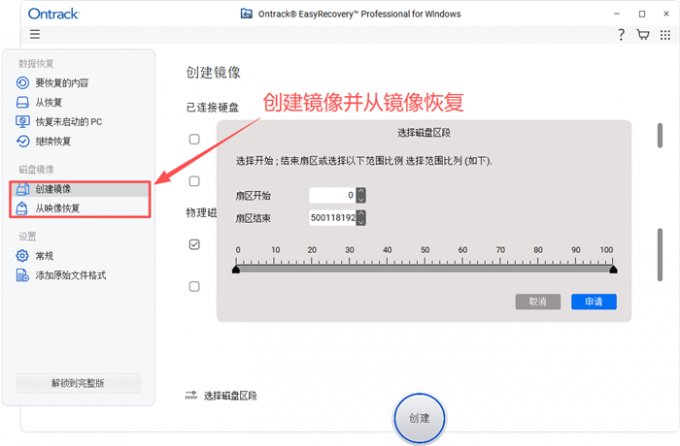This screenshot has height=446, width=680.
Task: Uncheck the checked physical disk checkbox
Action: pyautogui.click(x=194, y=244)
